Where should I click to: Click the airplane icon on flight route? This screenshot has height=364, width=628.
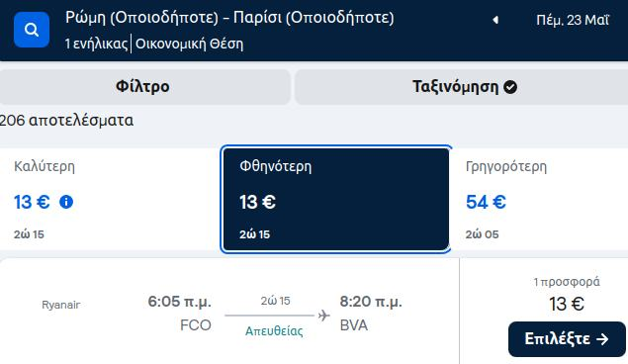point(323,316)
